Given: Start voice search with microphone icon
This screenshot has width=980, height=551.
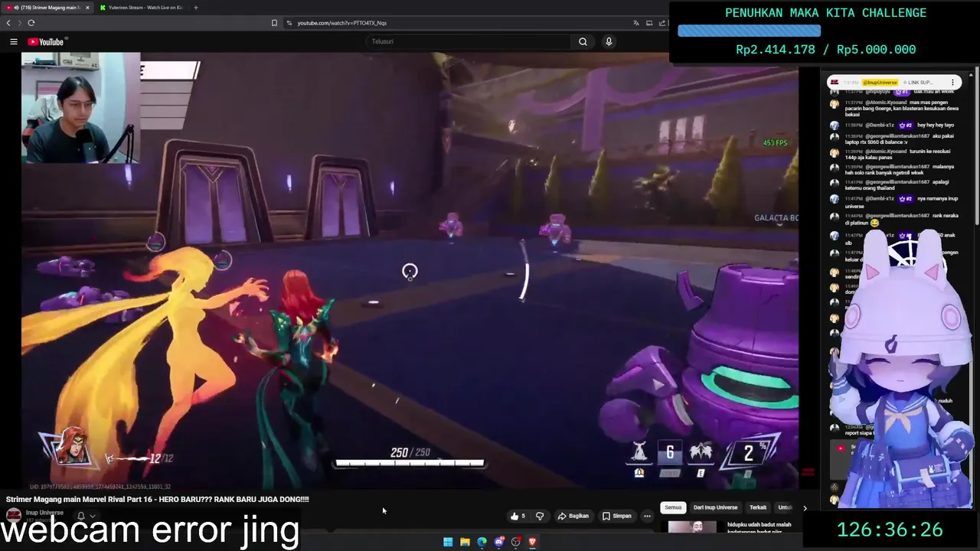Looking at the screenshot, I should tap(609, 41).
